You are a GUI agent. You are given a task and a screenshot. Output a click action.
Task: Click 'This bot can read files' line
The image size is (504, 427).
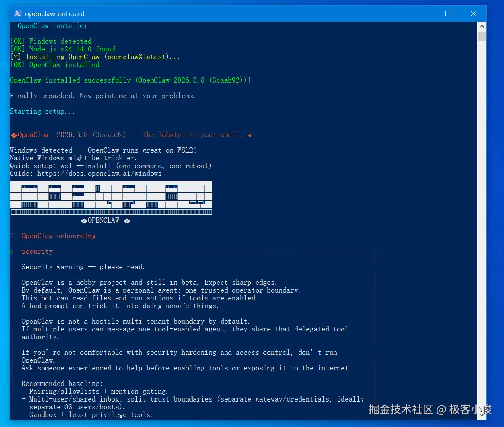point(139,298)
